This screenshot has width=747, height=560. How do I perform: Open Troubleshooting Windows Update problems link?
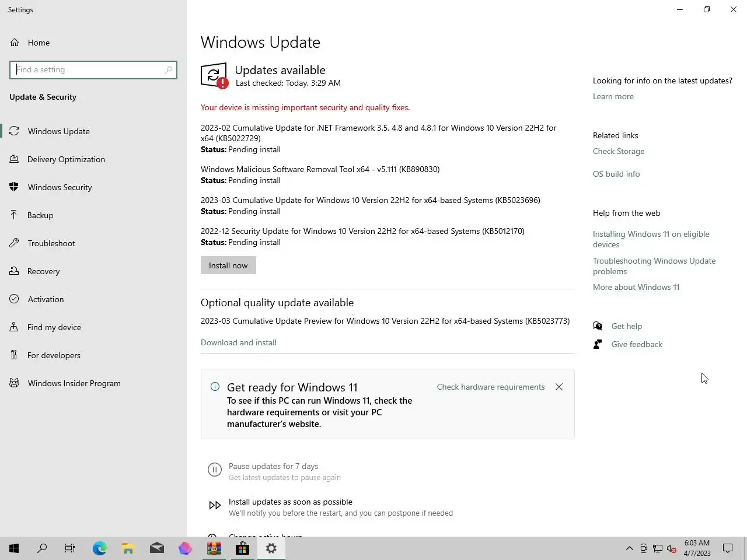654,266
